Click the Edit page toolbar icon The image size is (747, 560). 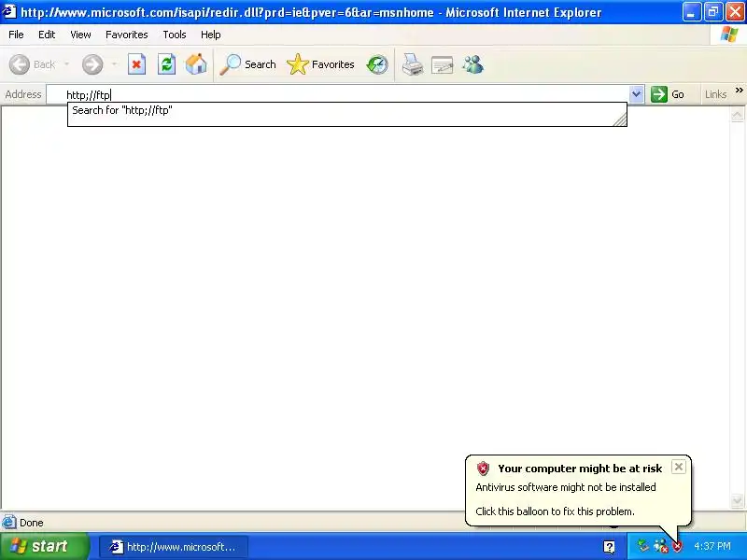pyautogui.click(x=442, y=64)
